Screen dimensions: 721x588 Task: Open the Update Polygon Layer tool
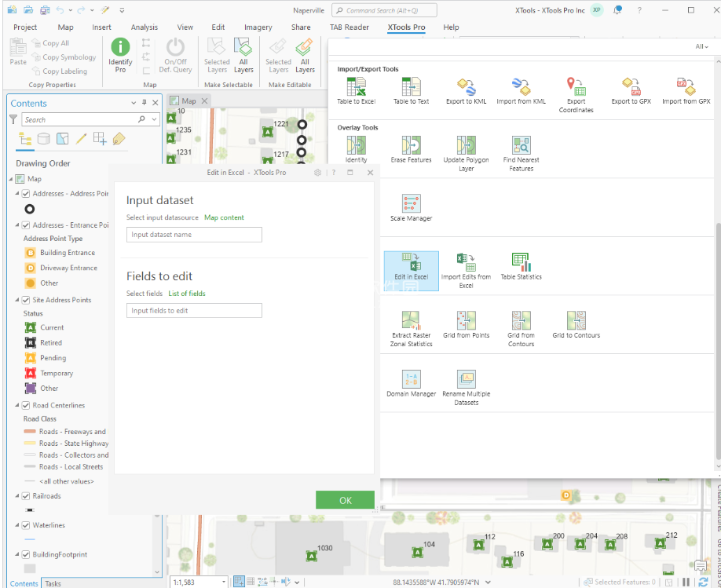coord(466,154)
